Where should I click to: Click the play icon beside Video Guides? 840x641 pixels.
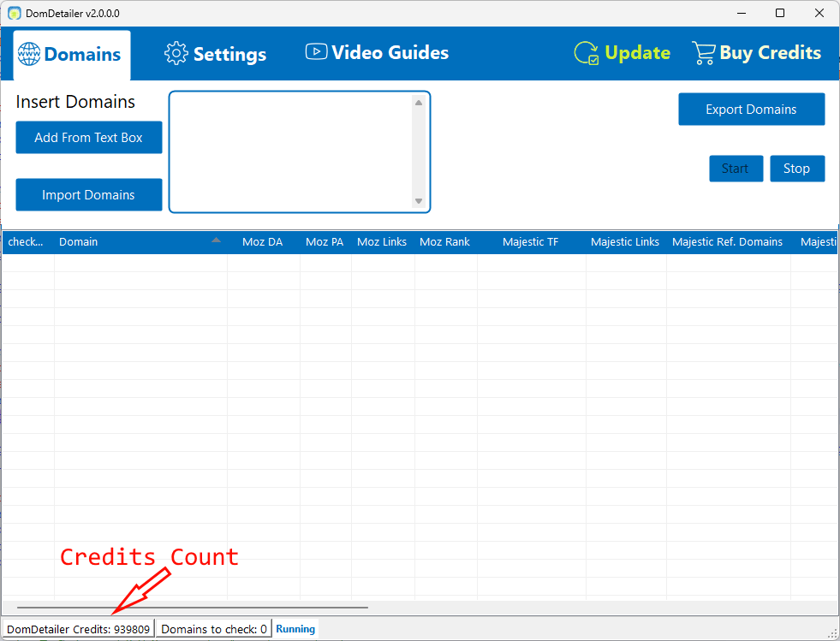point(316,52)
